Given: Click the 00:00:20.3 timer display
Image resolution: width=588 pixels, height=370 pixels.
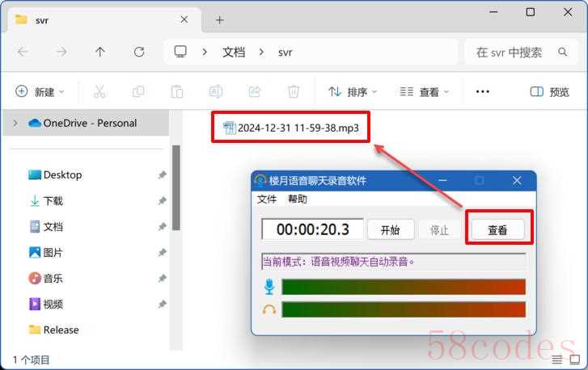Looking at the screenshot, I should 312,229.
